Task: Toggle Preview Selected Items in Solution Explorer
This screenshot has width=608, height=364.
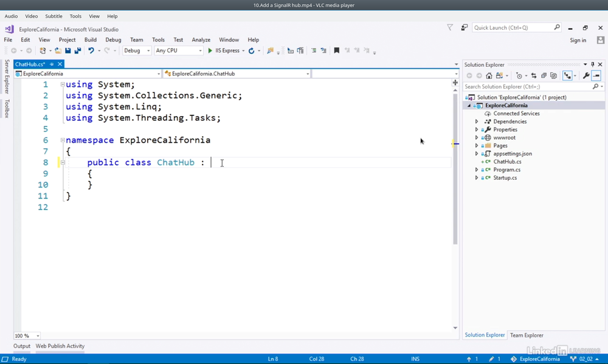Action: pos(596,76)
